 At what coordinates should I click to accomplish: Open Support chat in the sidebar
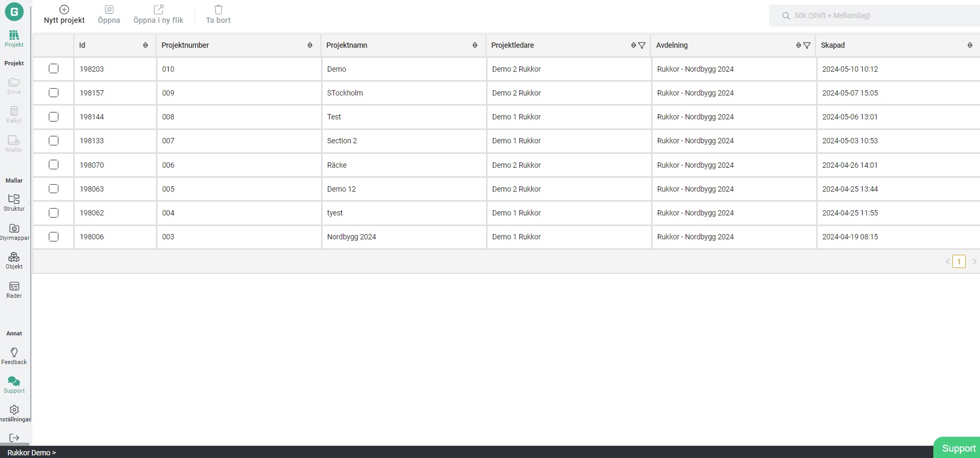click(14, 385)
